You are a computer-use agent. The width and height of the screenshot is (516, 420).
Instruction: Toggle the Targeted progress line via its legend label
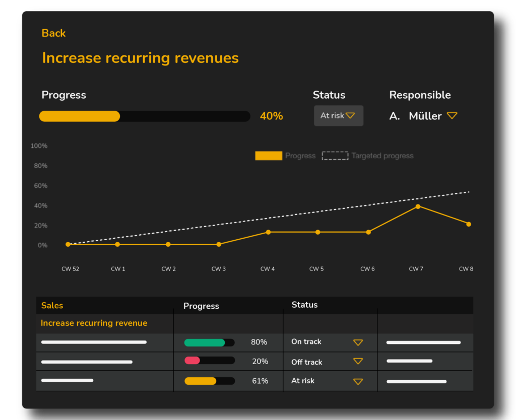[382, 156]
